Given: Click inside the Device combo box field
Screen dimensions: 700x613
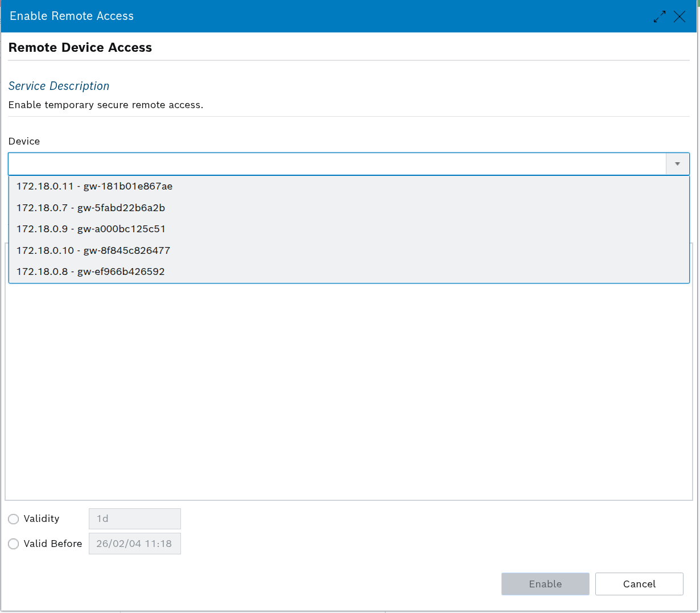Looking at the screenshot, I should click(x=337, y=164).
